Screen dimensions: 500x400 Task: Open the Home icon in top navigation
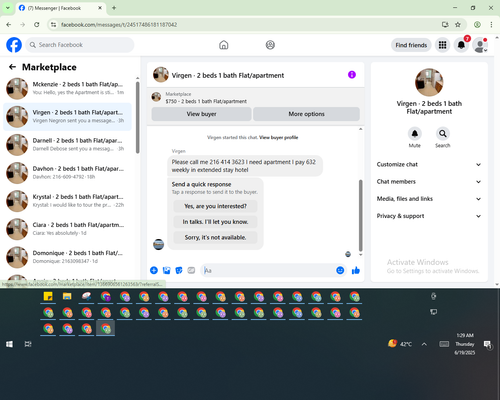[x=224, y=45]
